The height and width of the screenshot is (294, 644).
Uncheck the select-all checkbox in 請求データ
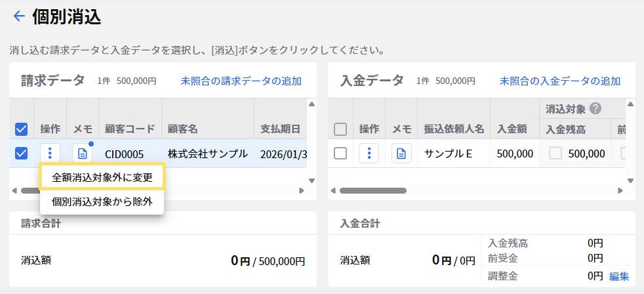[x=21, y=129]
